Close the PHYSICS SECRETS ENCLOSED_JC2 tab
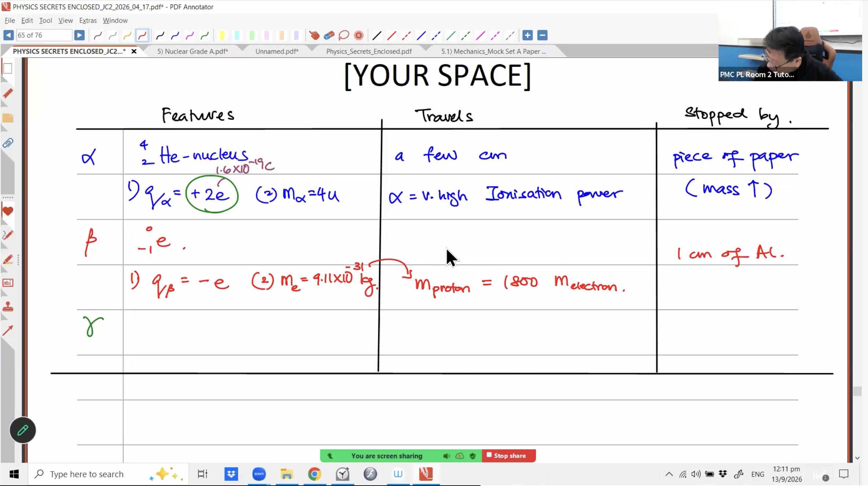The height and width of the screenshot is (486, 868). point(134,51)
